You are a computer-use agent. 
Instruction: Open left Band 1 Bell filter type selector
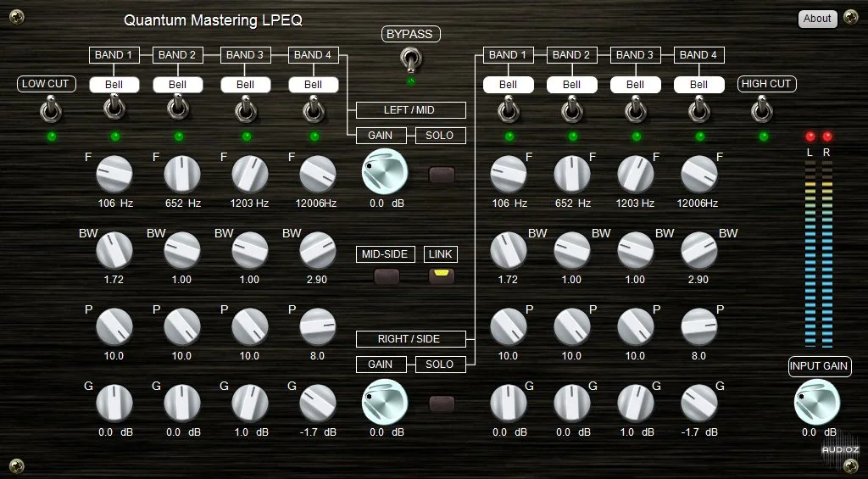click(x=114, y=85)
